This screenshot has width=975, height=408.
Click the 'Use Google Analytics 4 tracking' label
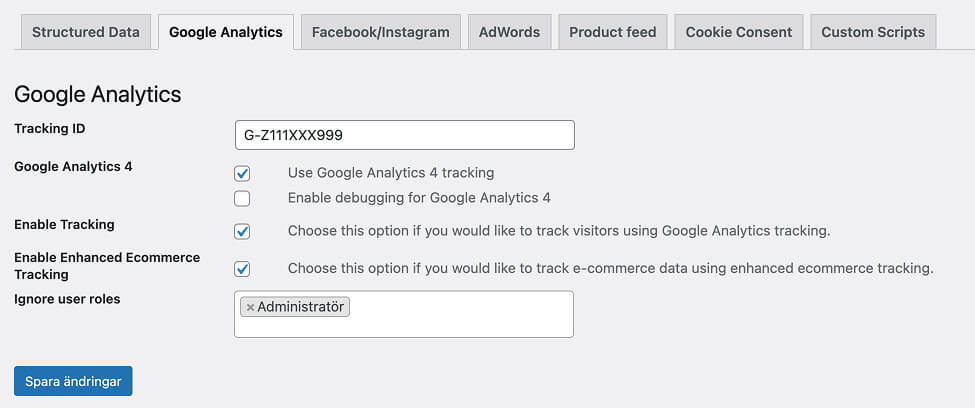[391, 173]
